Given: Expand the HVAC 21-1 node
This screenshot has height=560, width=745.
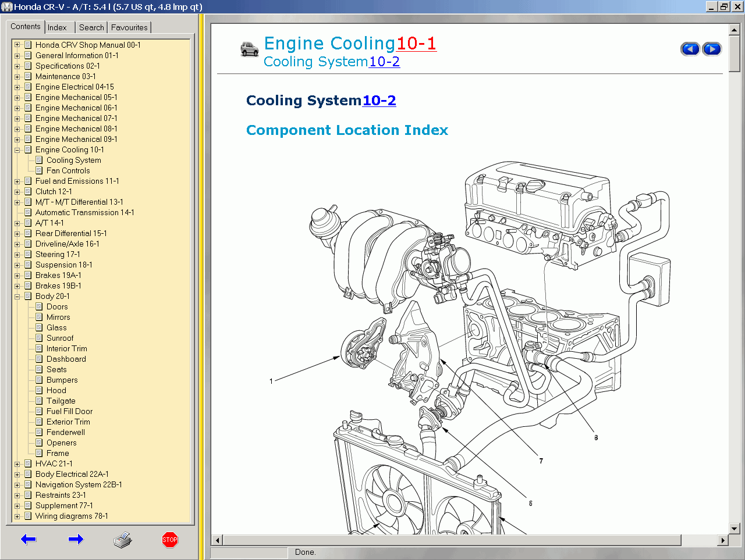Looking at the screenshot, I should pos(17,464).
